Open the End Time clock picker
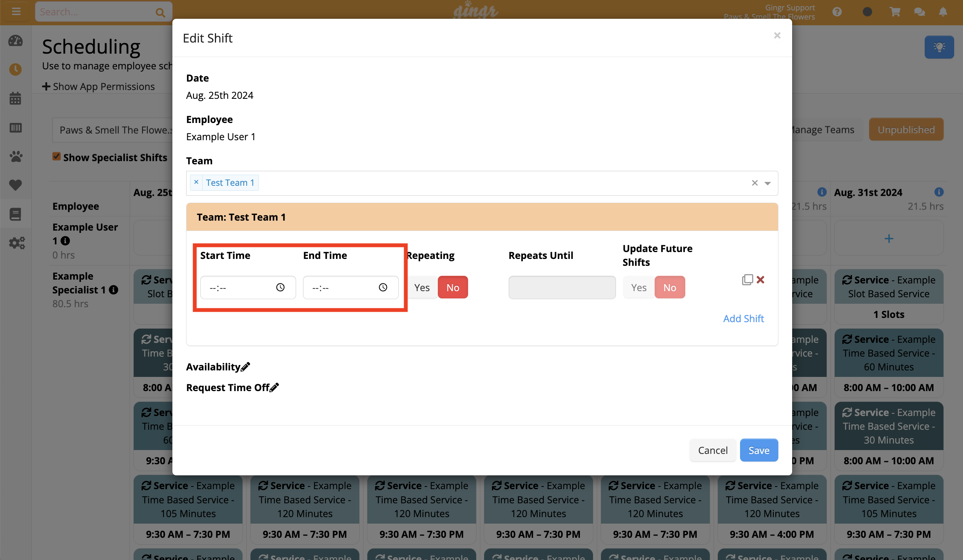This screenshot has width=963, height=560. tap(383, 287)
